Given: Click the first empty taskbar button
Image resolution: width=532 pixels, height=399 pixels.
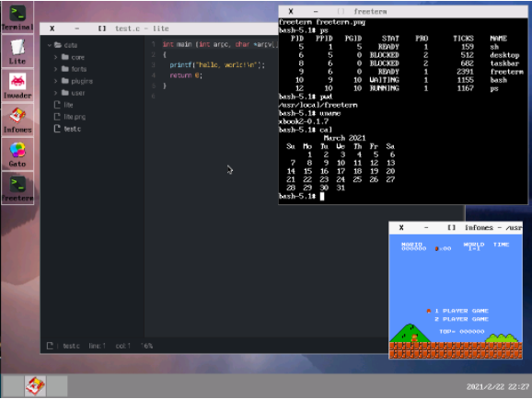Looking at the screenshot, I should (13, 386).
